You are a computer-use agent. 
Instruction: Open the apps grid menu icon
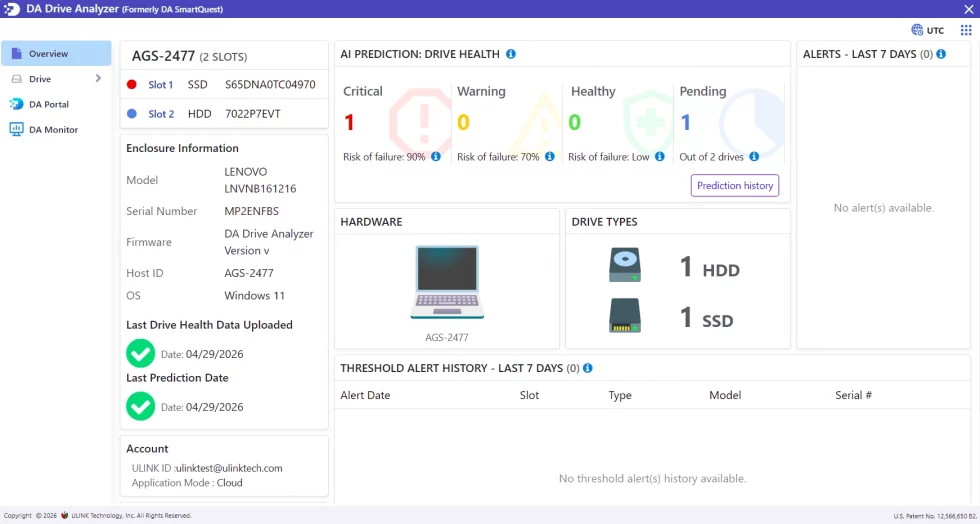966,30
